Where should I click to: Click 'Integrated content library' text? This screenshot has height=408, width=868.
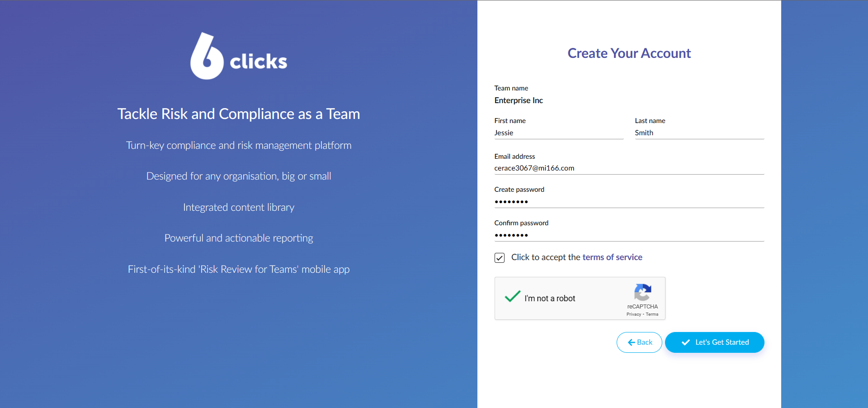239,208
